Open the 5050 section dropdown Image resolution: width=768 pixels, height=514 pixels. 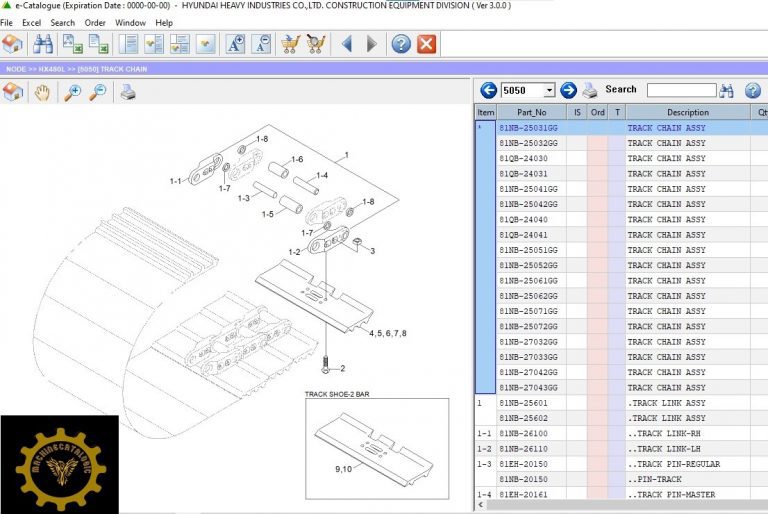click(x=549, y=90)
